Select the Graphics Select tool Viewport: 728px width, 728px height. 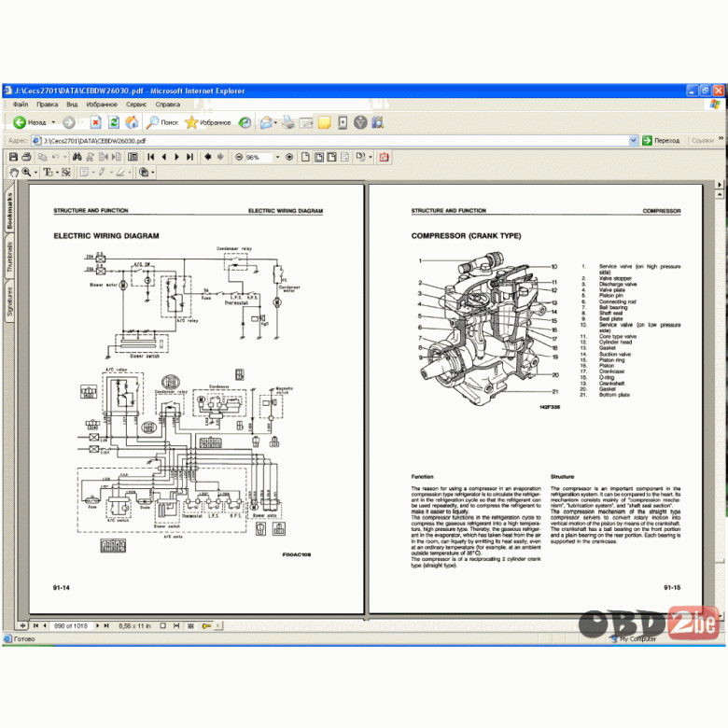click(x=66, y=173)
